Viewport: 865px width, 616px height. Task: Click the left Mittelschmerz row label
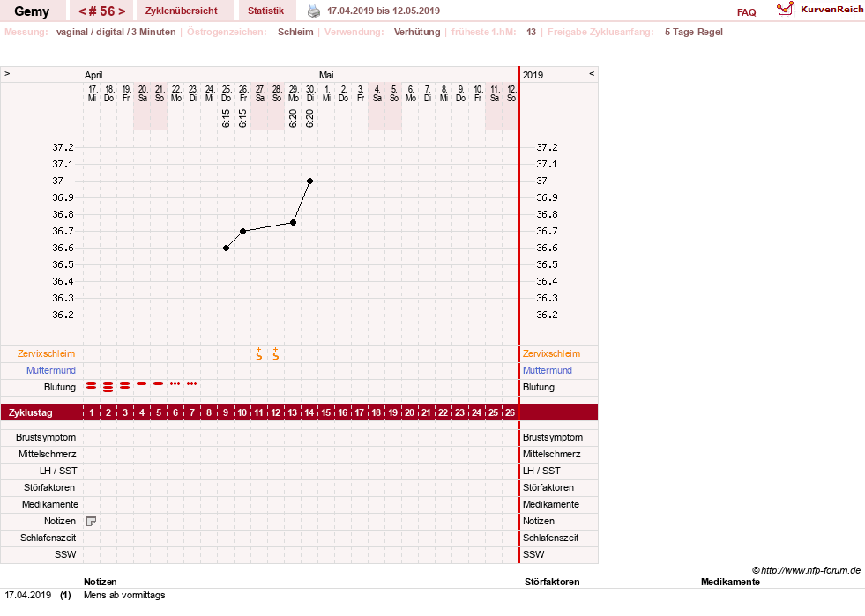(x=48, y=454)
